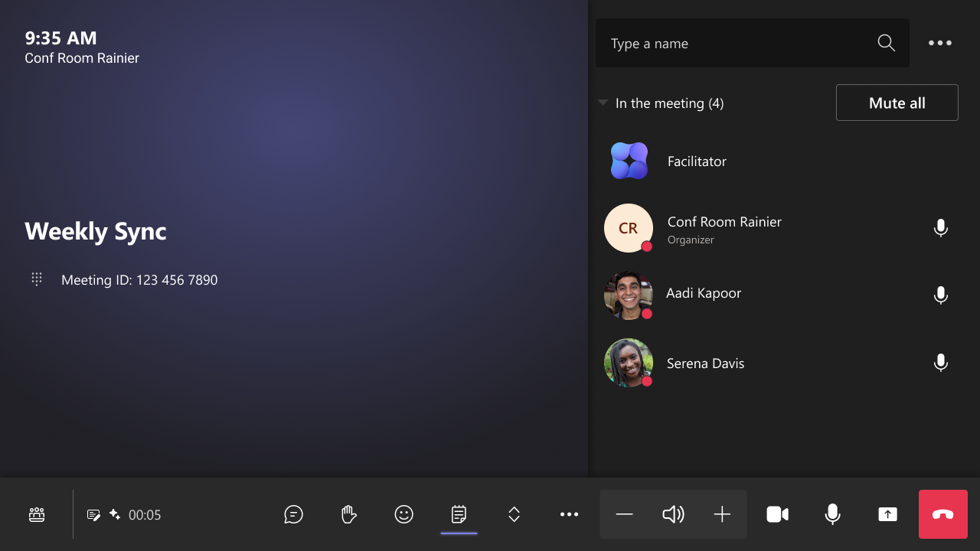Collapse the In the meeting section
980x551 pixels.
603,103
